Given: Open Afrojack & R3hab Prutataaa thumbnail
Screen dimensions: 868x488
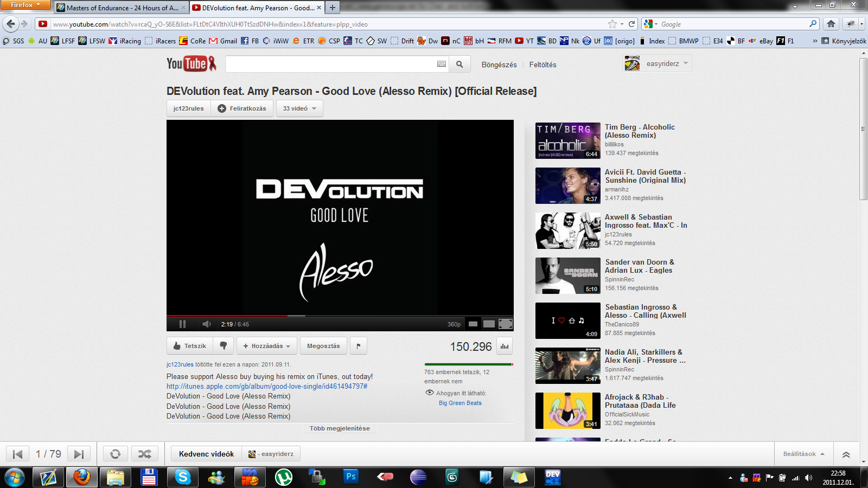Looking at the screenshot, I should [567, 410].
